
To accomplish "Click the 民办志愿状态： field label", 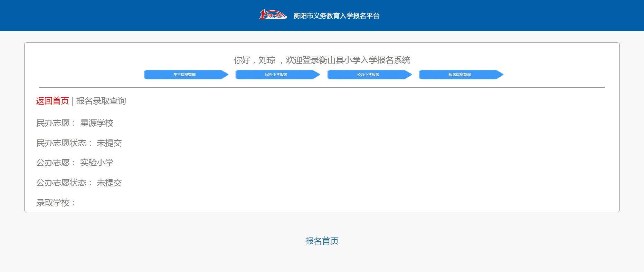I will coord(64,143).
